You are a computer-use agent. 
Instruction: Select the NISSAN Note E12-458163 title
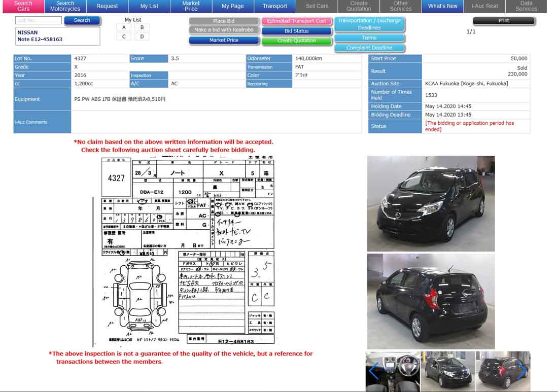coord(40,36)
